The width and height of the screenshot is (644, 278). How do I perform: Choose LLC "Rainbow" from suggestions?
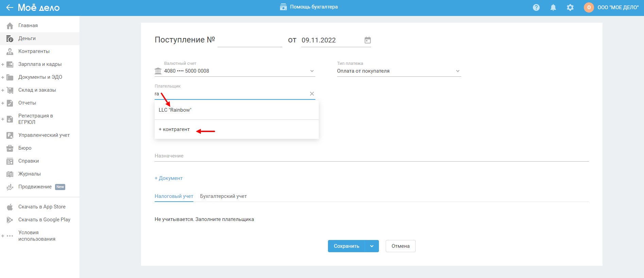[175, 110]
